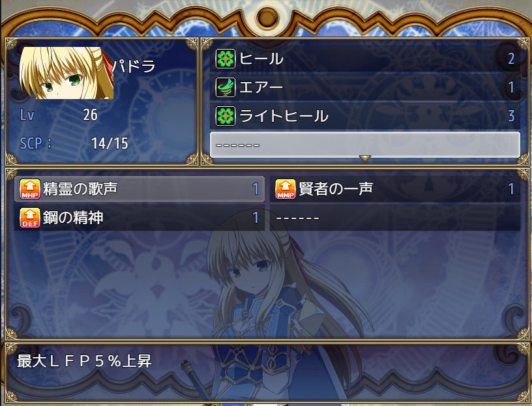532x406 pixels.
Task: Click the MMP up-arrow icon
Action: pos(286,188)
